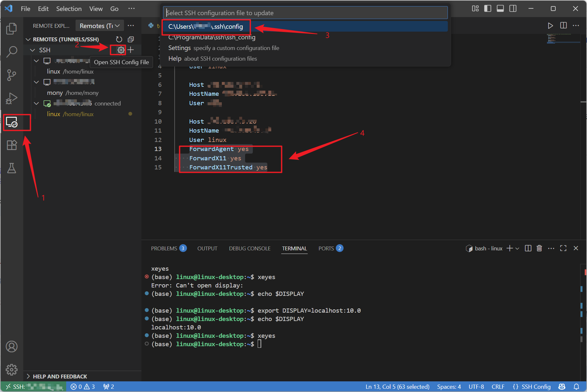Open the Search view in activity bar
The height and width of the screenshot is (392, 587).
(12, 52)
